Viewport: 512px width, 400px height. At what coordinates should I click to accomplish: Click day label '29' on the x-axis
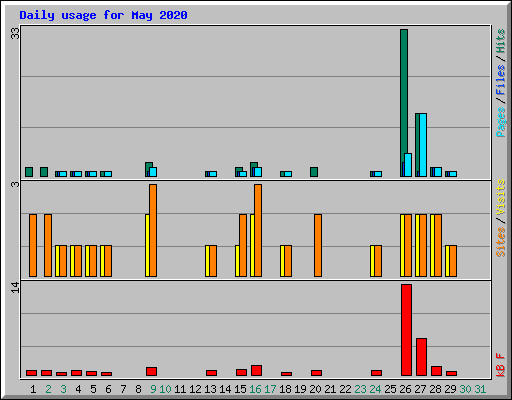450,389
